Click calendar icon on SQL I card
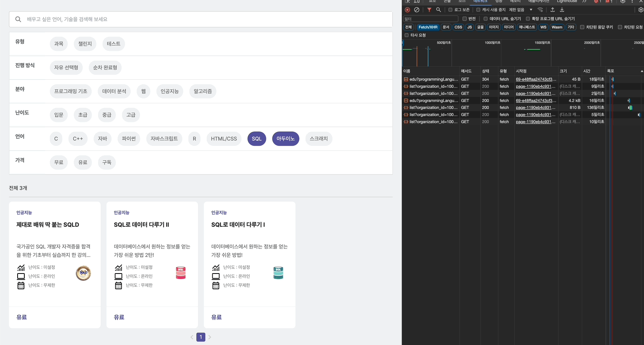The height and width of the screenshot is (345, 644). (216, 286)
